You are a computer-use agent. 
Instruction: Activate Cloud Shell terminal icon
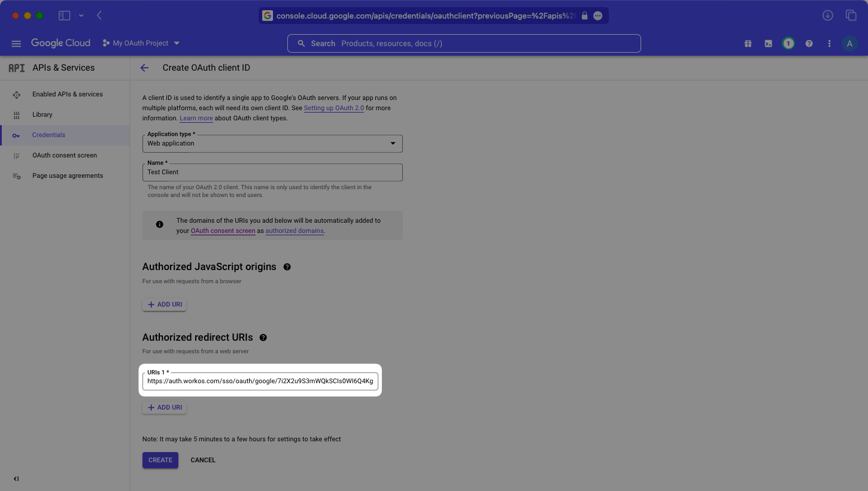tap(768, 44)
